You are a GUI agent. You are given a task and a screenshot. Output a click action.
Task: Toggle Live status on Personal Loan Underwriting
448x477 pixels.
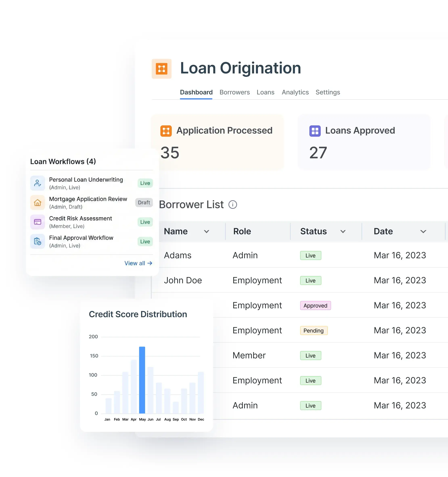click(145, 183)
